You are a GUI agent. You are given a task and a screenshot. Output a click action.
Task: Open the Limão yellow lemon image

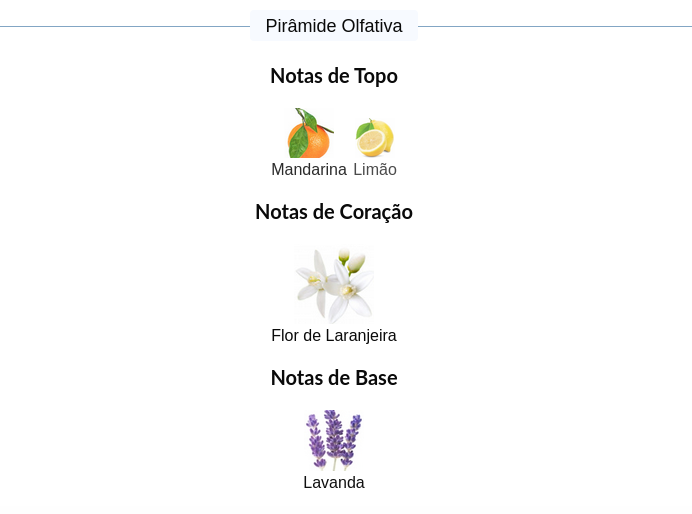[375, 137]
